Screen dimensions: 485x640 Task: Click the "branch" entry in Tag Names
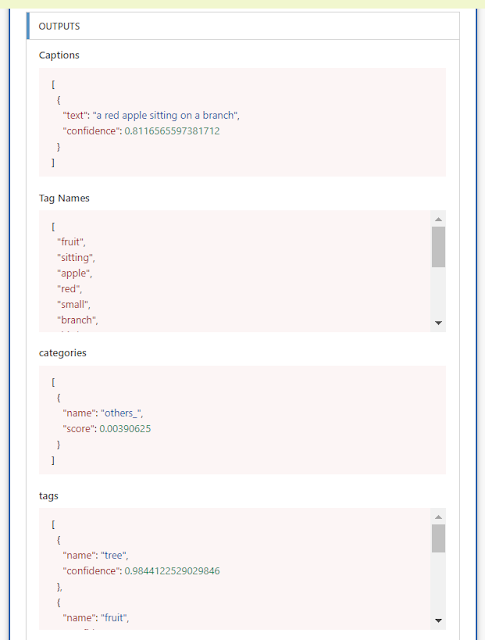coord(77,320)
